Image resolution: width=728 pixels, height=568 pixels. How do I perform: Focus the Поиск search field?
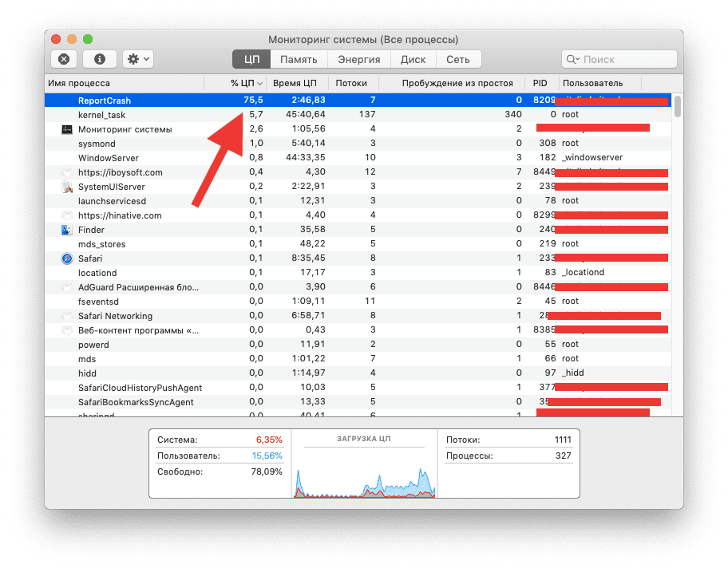coord(619,59)
